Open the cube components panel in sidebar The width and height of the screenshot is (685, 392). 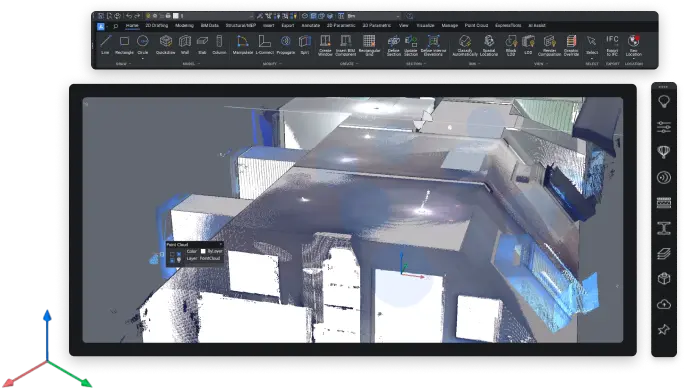pyautogui.click(x=664, y=278)
